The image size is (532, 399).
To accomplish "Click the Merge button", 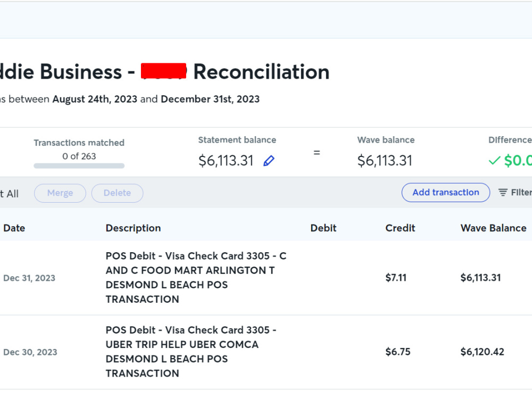I will click(60, 193).
